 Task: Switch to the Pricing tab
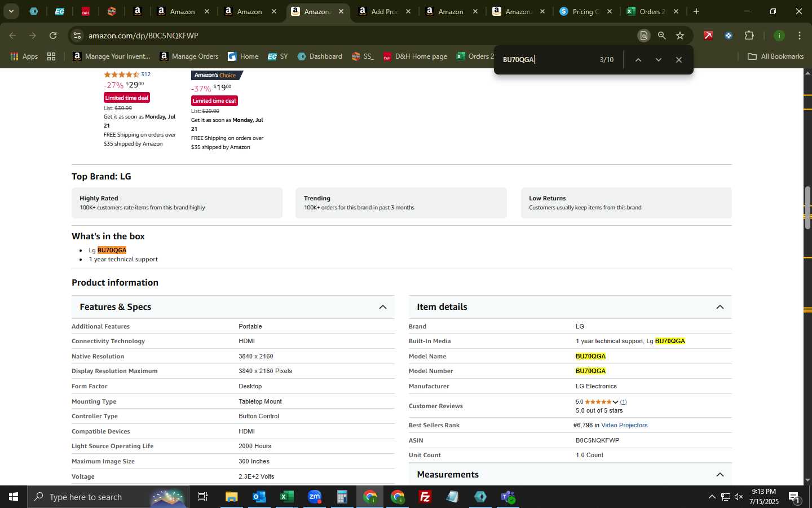click(x=586, y=11)
